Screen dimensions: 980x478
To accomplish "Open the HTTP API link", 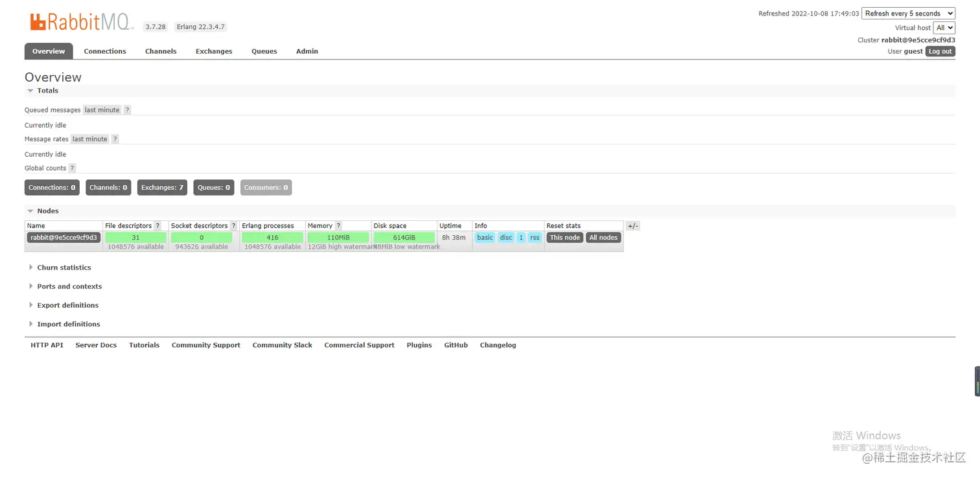I will (x=47, y=345).
